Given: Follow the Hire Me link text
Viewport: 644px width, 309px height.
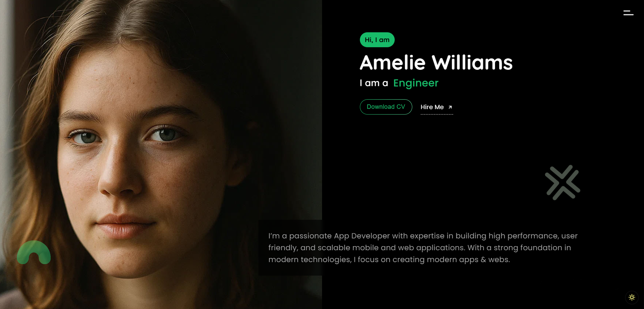Looking at the screenshot, I should coord(432,107).
